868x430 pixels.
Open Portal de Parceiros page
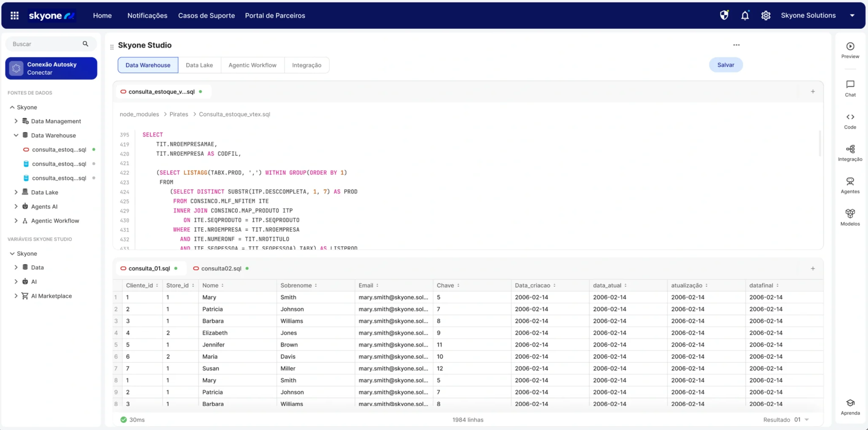pos(275,16)
